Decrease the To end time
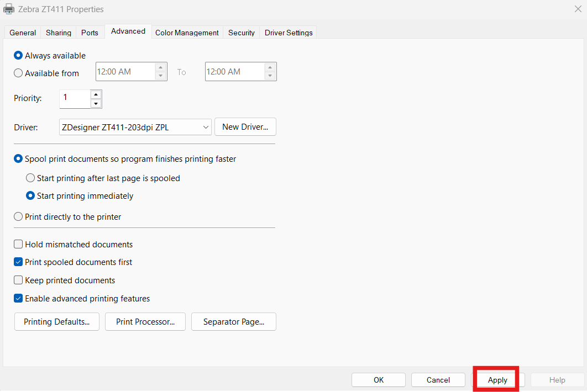 click(x=270, y=76)
